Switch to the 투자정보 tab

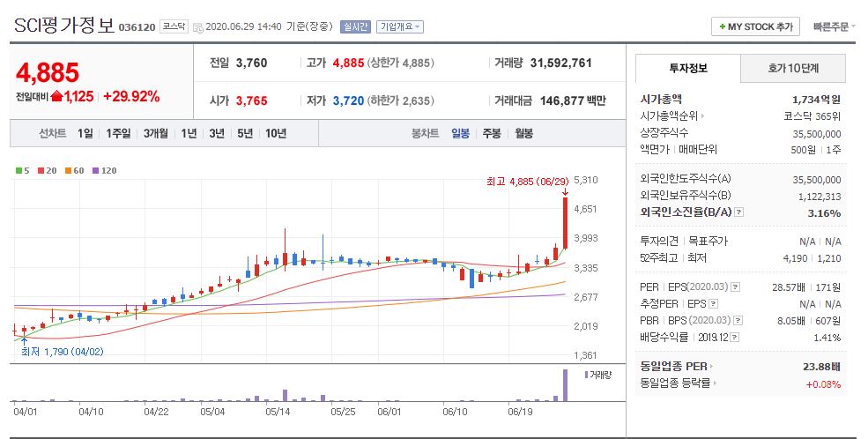pos(688,68)
